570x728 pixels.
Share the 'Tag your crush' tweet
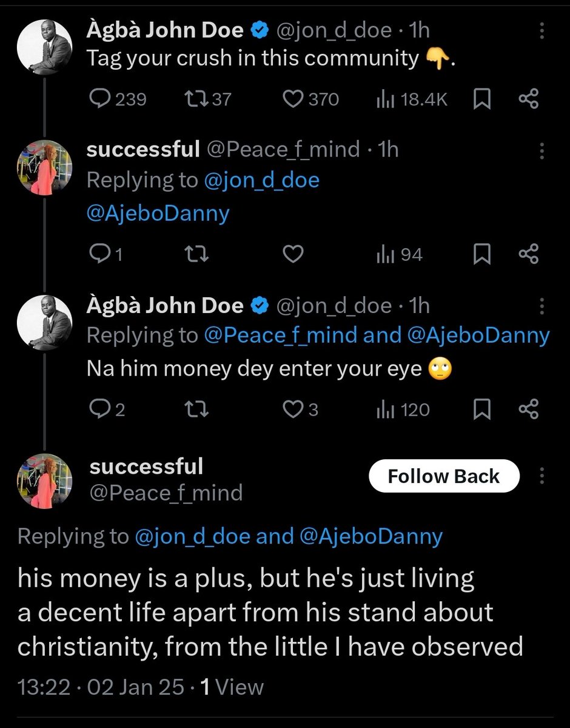coord(529,99)
